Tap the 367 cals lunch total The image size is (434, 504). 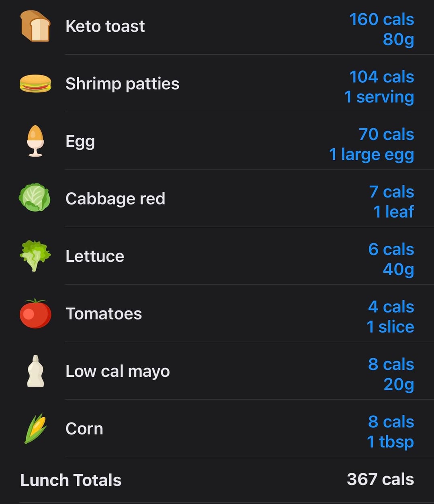[x=380, y=480]
